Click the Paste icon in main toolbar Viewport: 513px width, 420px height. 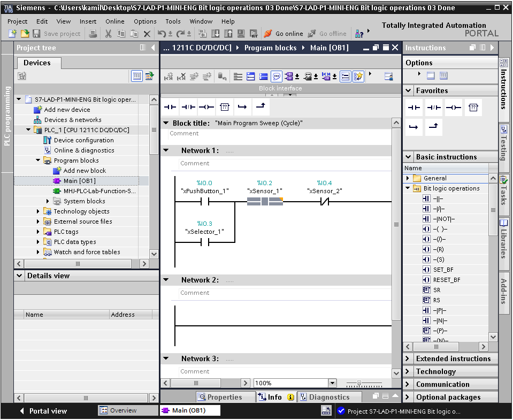coord(134,33)
